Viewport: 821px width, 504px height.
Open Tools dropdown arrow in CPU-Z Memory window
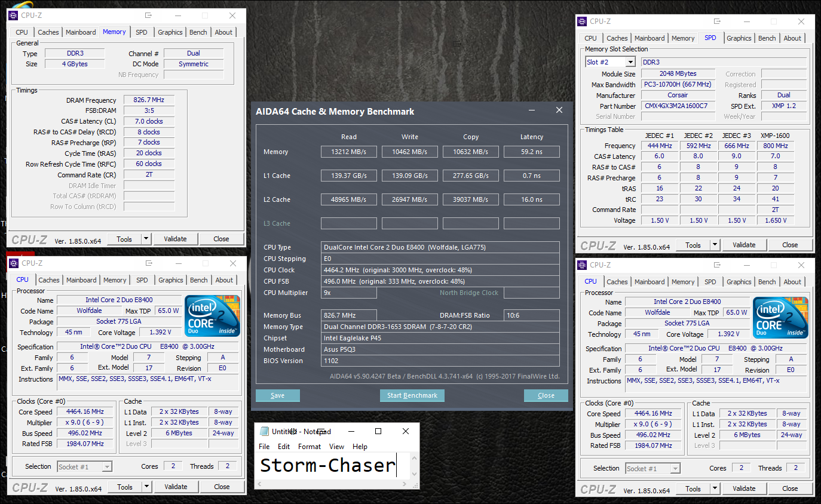(x=146, y=239)
